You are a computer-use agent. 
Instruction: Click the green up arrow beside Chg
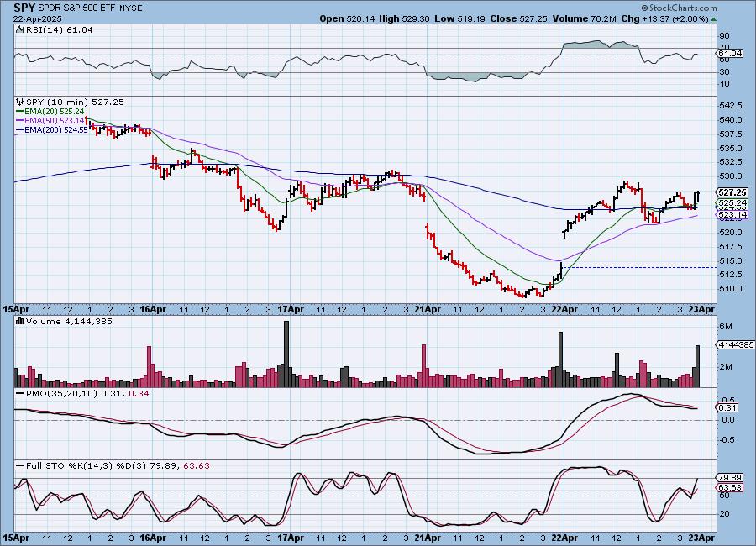[x=713, y=19]
